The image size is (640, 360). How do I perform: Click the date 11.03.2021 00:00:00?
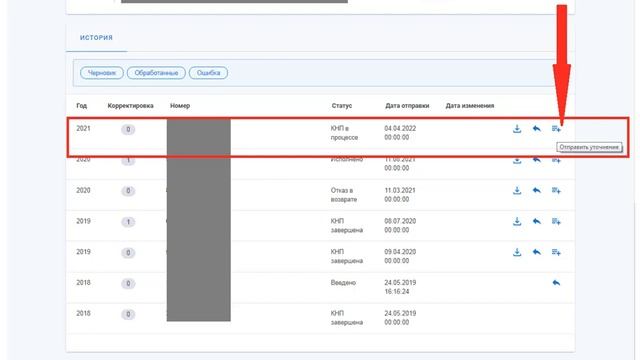coord(400,195)
